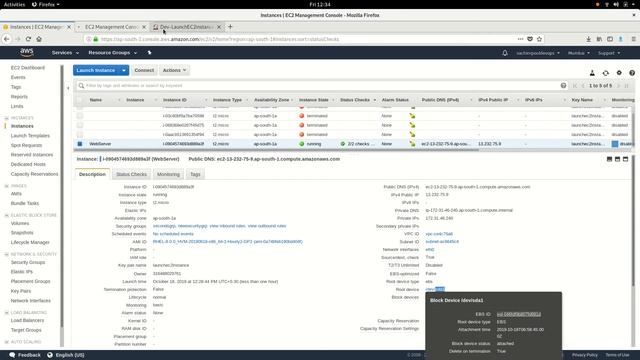Go to the first page of results

575,86
